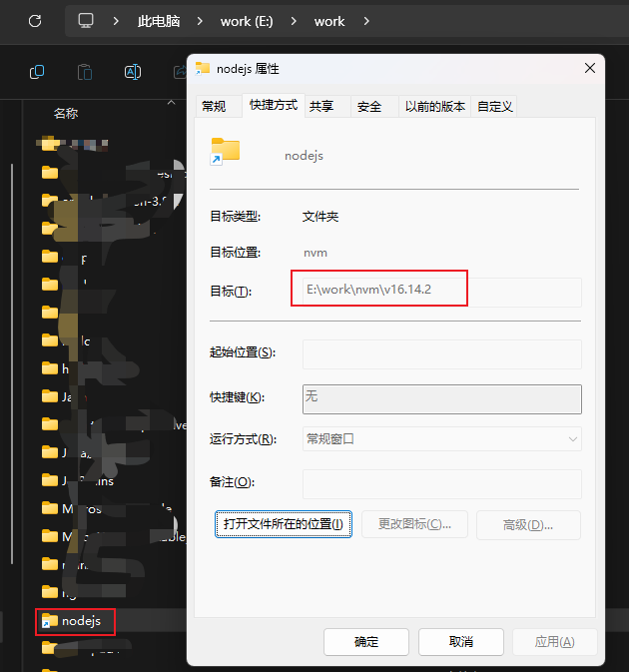Click the nodejs name text in the dialog
This screenshot has height=672, width=629.
(x=304, y=156)
